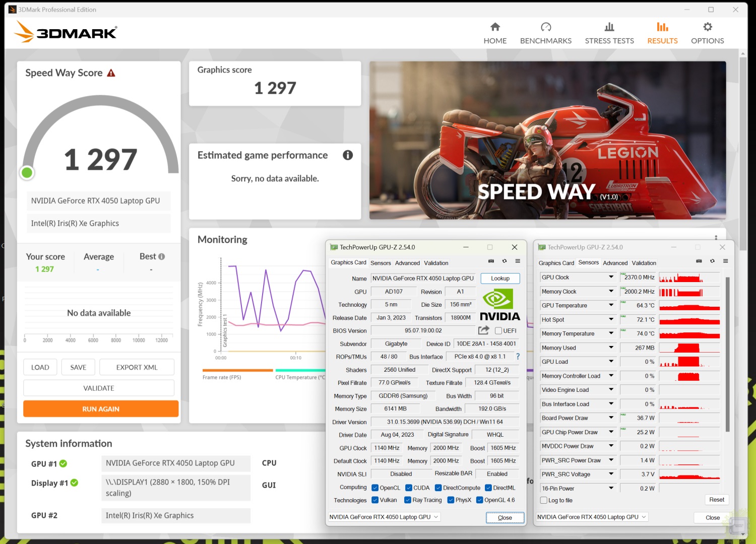Click the Reset button in Sensors window
The image size is (756, 544).
(x=717, y=500)
